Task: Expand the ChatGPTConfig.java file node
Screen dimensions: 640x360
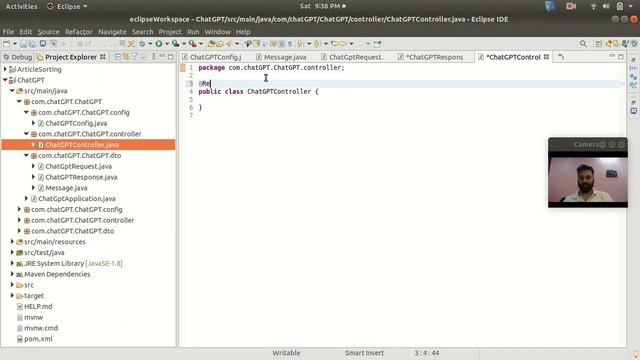Action: [33, 123]
